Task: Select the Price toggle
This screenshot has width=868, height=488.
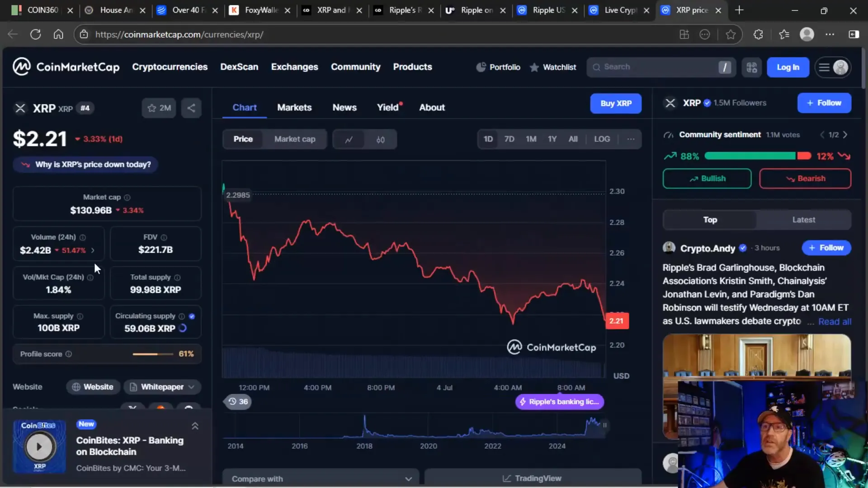Action: 243,139
